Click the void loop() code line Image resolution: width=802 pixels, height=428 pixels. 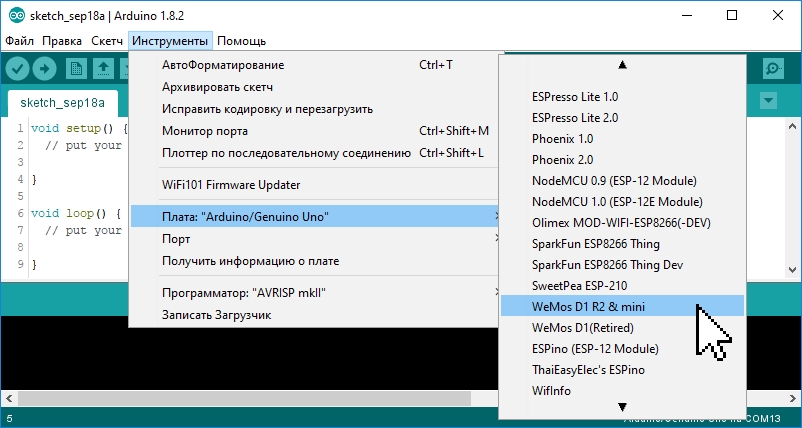(76, 213)
